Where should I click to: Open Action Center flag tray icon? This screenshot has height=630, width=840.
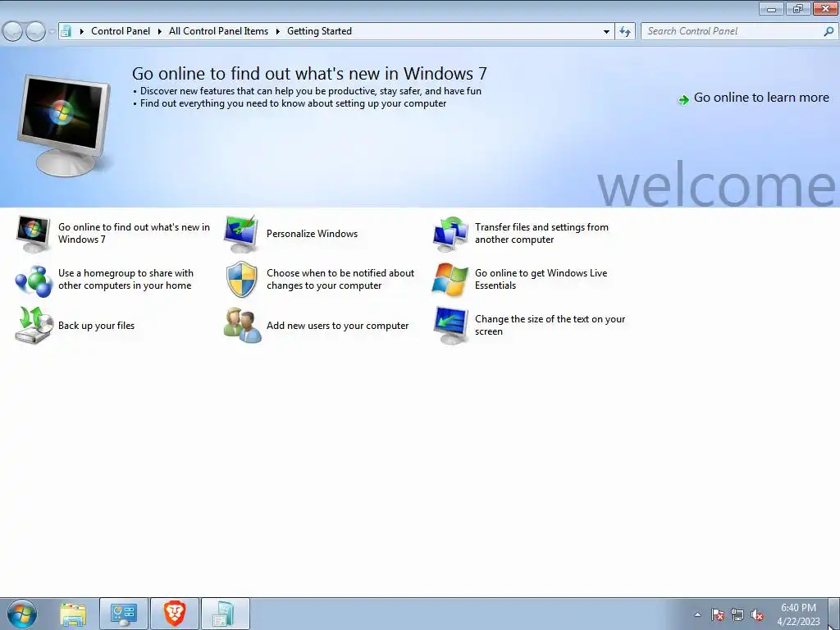[x=718, y=614]
